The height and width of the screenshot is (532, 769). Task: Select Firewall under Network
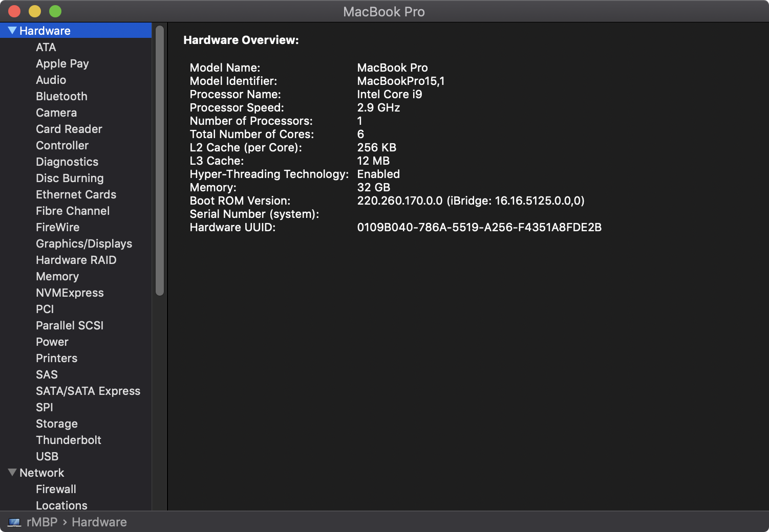56,489
